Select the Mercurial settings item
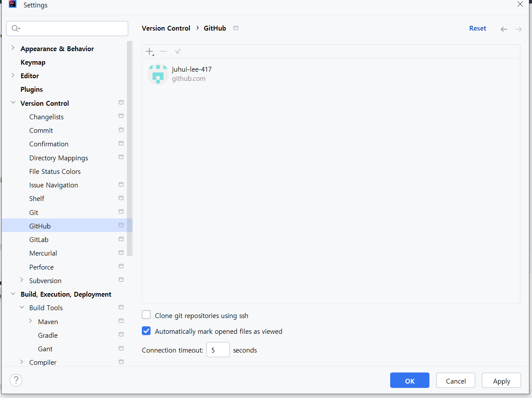532x398 pixels. click(x=43, y=253)
